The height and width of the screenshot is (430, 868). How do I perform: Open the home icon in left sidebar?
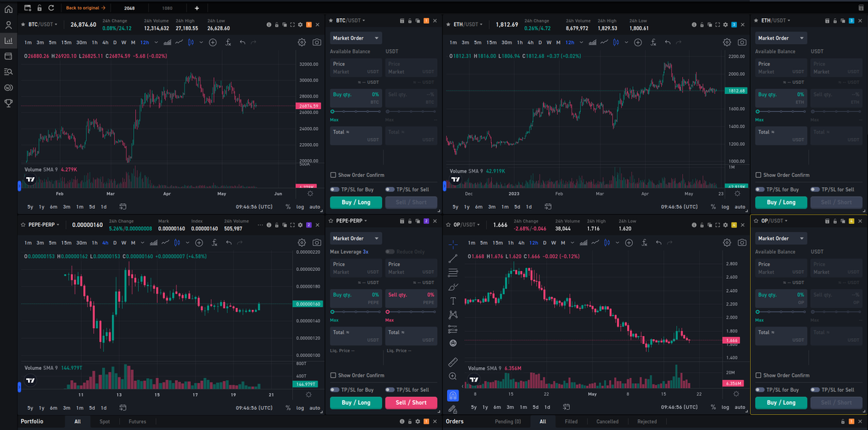click(x=9, y=9)
